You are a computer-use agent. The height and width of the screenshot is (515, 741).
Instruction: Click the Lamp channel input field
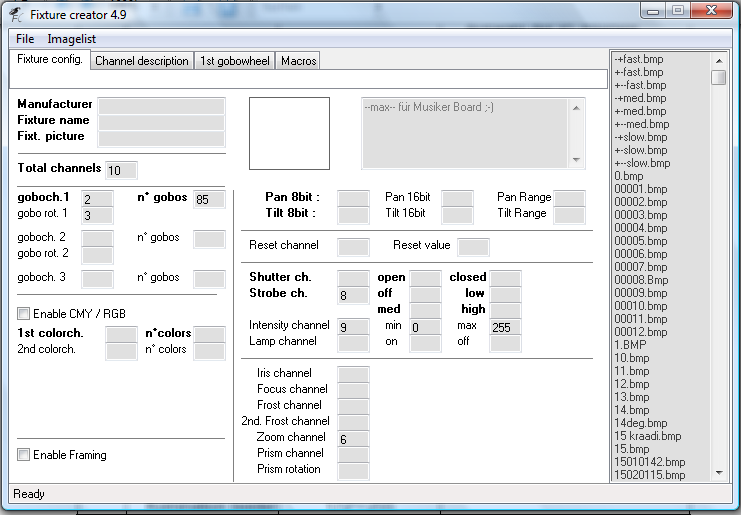[353, 343]
